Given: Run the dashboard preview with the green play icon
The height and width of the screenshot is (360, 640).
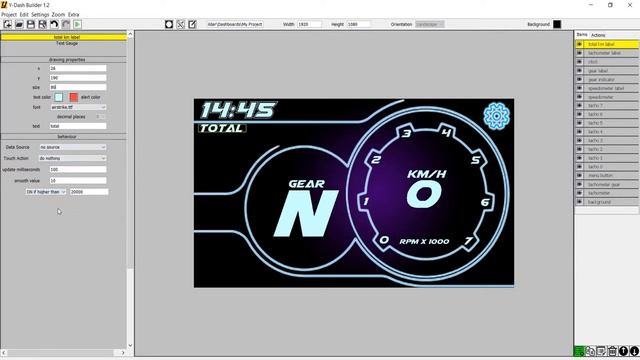Looking at the screenshot, I should pos(77,24).
